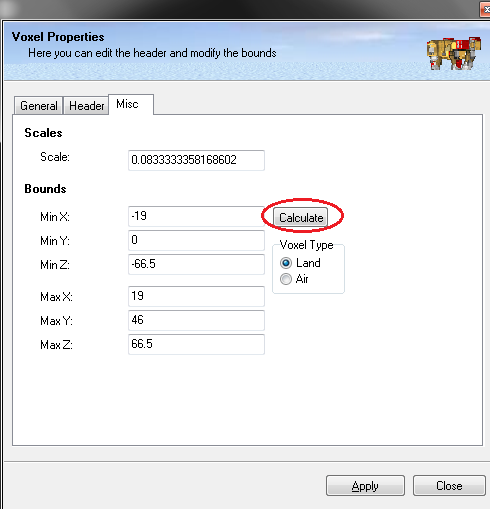Click the Calculate bounds button
The image size is (490, 509).
tap(301, 218)
